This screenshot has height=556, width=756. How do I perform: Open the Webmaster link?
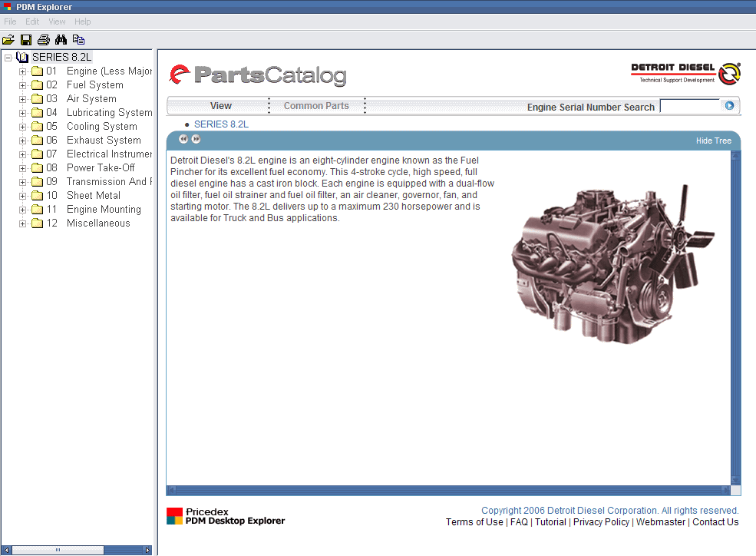click(661, 522)
